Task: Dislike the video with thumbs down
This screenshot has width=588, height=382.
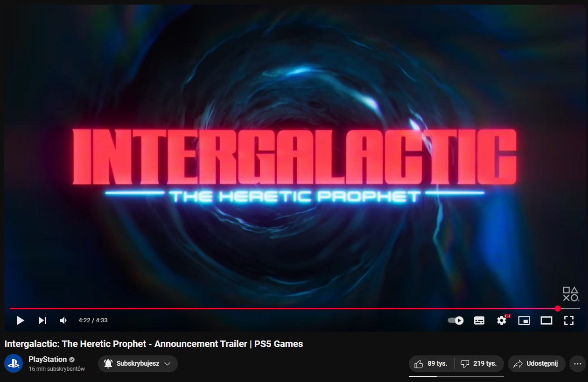Action: [478, 364]
